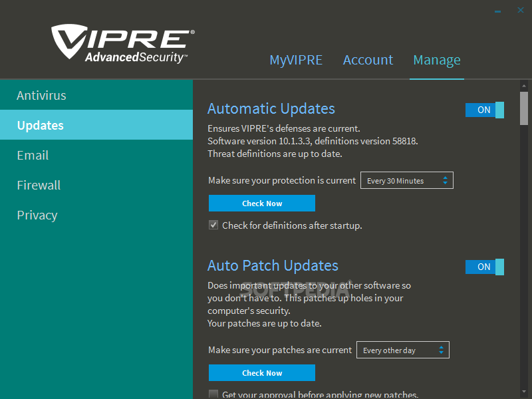Viewport: 532px width, 399px height.
Task: Open Firewall settings
Action: [x=96, y=185]
